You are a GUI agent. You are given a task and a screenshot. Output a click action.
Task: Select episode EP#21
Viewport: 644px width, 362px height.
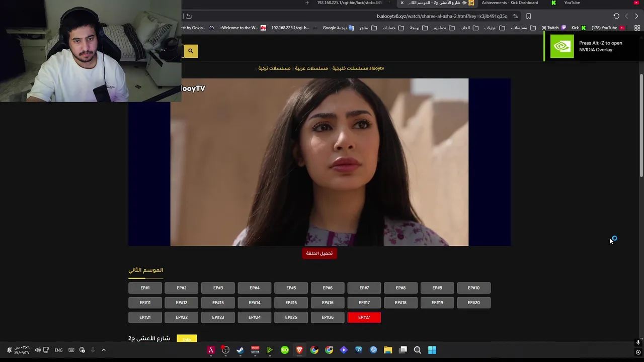pyautogui.click(x=145, y=317)
